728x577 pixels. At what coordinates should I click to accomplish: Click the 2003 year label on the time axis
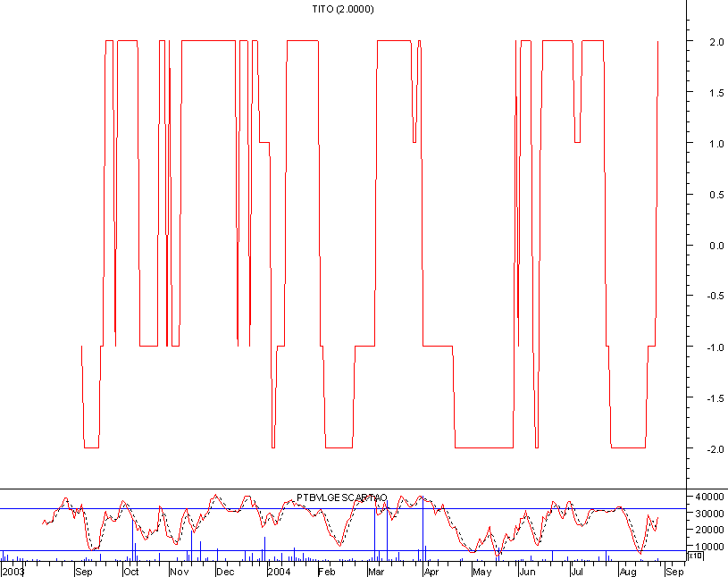(x=13, y=572)
